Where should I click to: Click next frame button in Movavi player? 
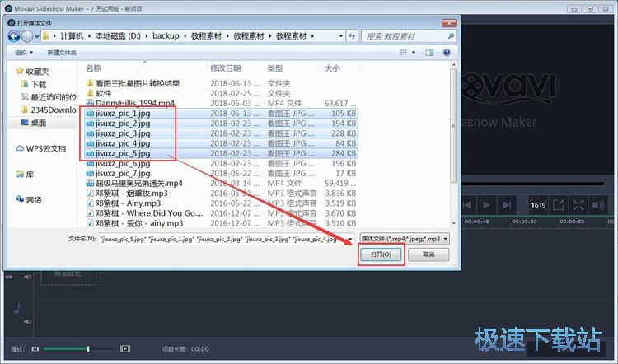(507, 205)
